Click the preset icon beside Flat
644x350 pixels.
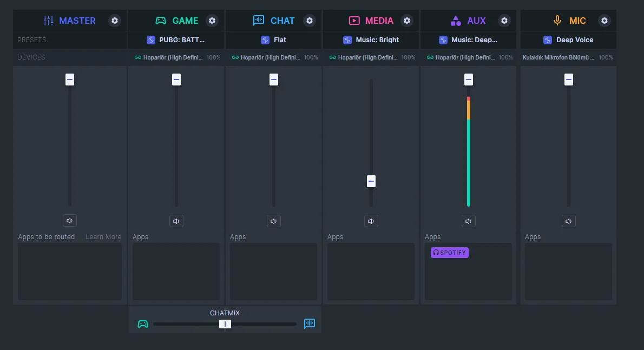(x=265, y=40)
